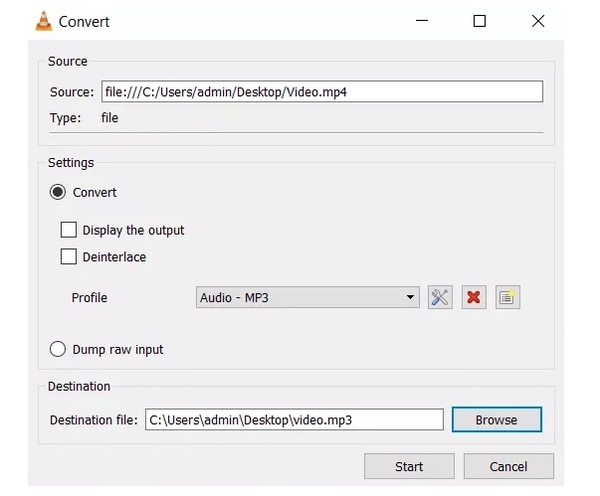The height and width of the screenshot is (496, 600).
Task: Start the conversion
Action: [409, 466]
